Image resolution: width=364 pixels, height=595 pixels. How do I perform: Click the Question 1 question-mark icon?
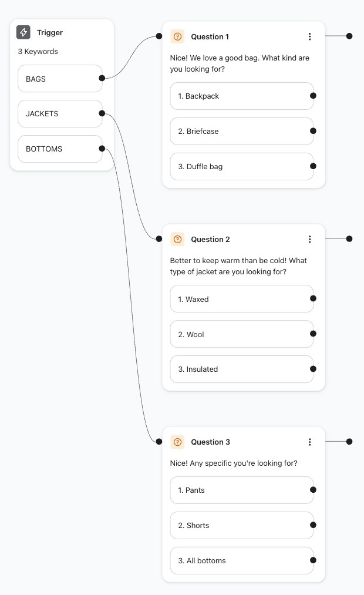(x=177, y=36)
